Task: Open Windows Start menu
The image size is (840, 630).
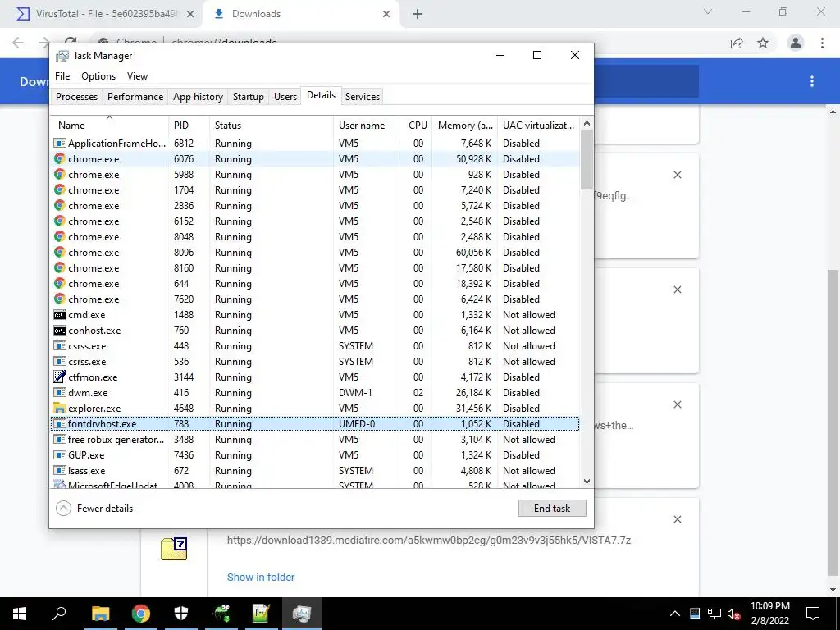Action: pyautogui.click(x=20, y=614)
